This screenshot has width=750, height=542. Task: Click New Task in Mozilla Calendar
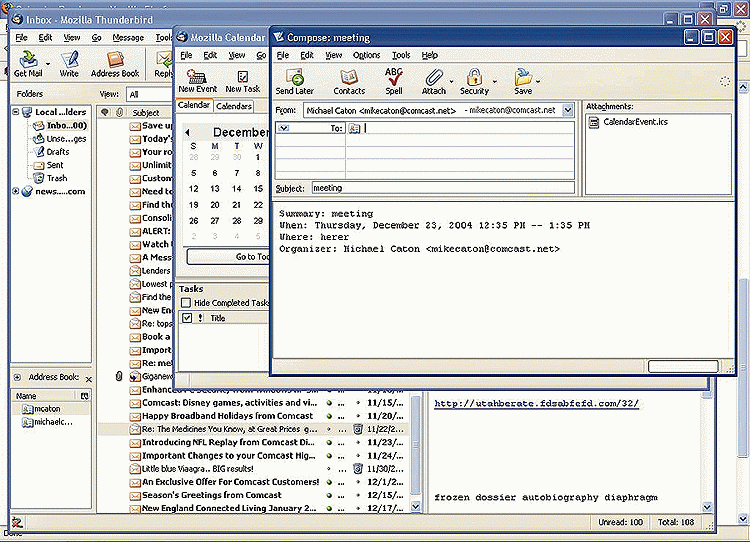(243, 81)
